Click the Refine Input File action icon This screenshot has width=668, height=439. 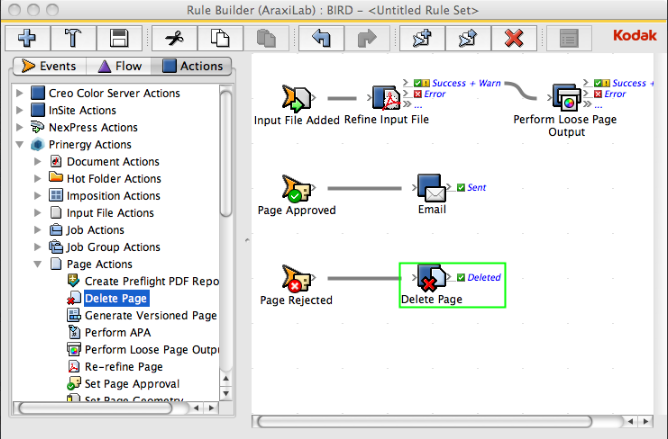coord(385,99)
